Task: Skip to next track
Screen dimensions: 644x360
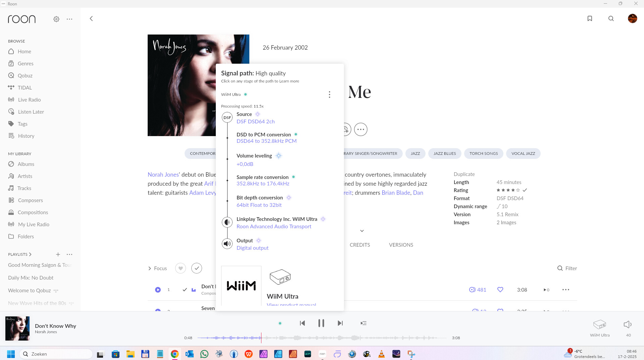Action: 340,323
